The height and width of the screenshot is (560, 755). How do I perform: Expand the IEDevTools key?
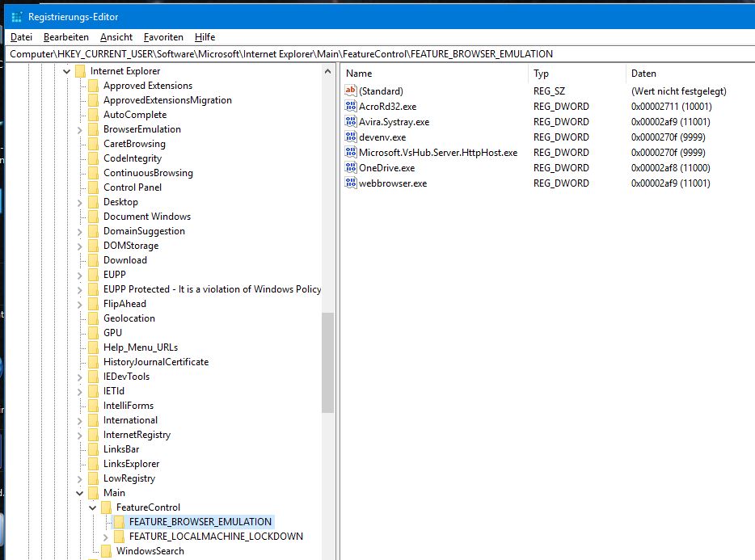coord(79,377)
